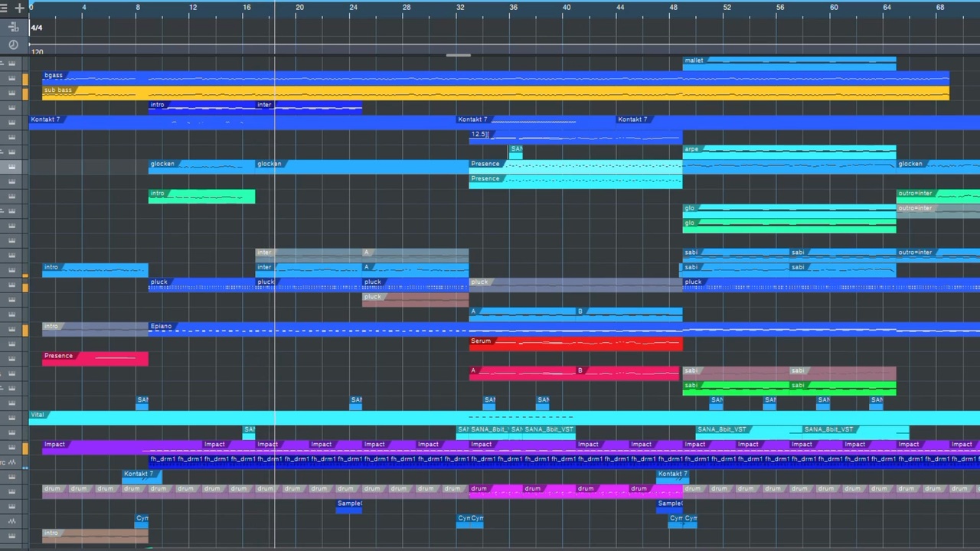Click the bgass track keyboard instrument icon
Screen dimensions: 980x551
tap(12, 78)
